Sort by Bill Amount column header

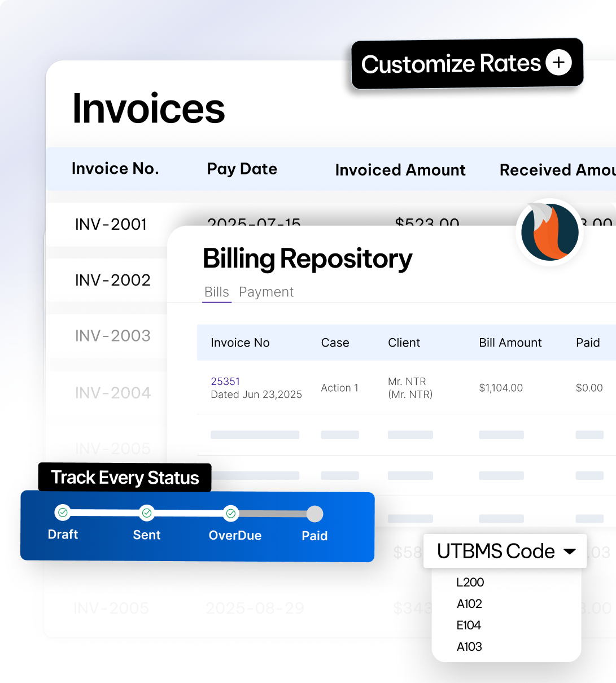pos(510,343)
